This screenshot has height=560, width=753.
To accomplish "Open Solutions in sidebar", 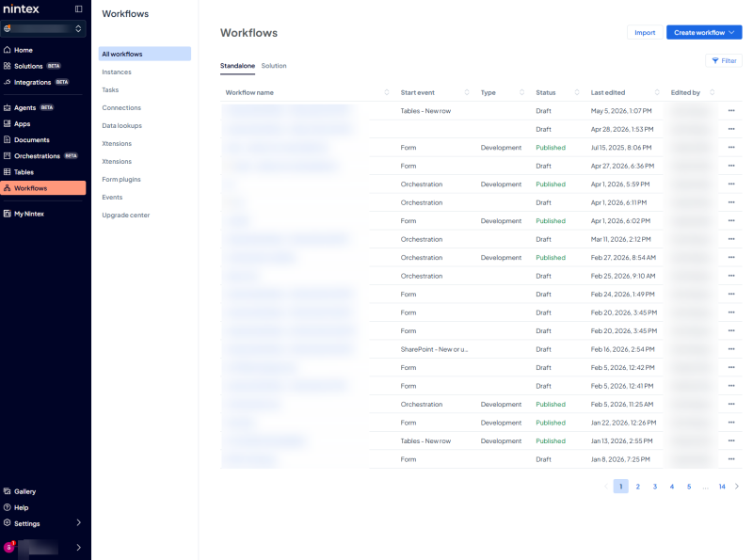I will click(28, 66).
